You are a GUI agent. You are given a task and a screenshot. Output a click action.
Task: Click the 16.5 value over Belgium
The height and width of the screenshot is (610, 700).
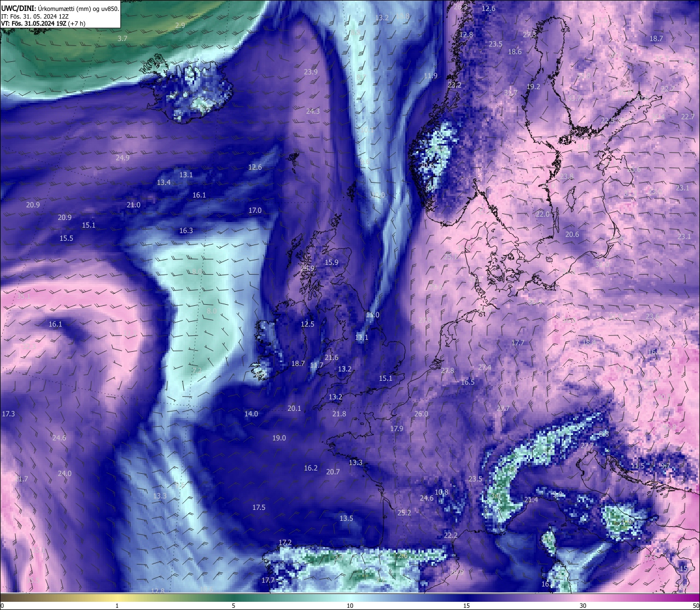pyautogui.click(x=468, y=382)
